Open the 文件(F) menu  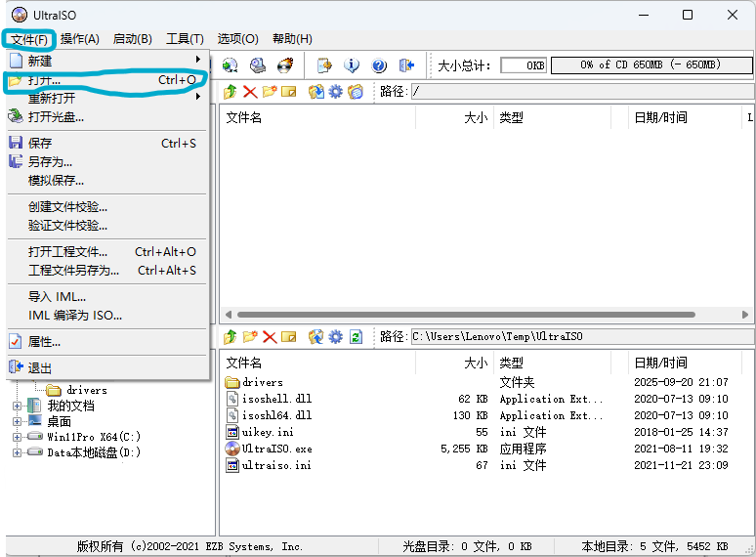tap(29, 38)
